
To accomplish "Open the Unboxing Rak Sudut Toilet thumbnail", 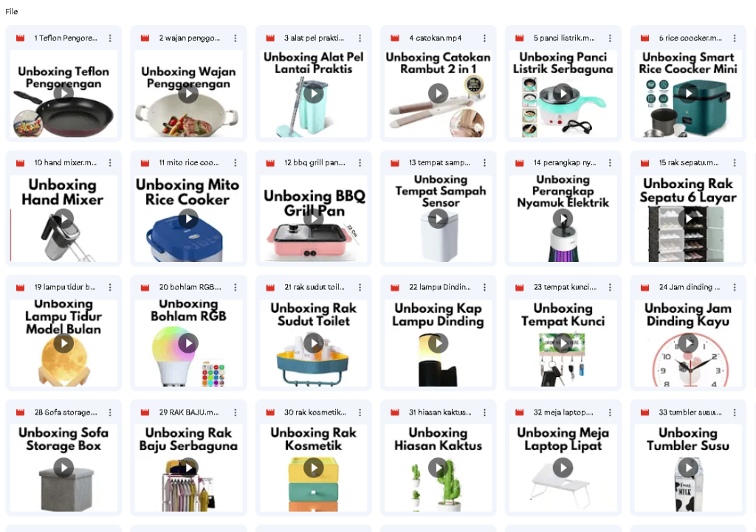I will pos(313,343).
